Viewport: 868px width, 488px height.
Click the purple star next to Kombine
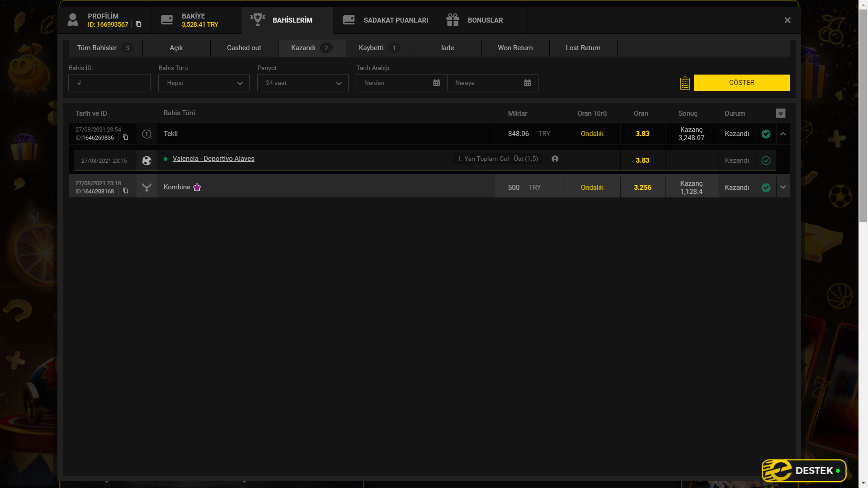coord(197,187)
